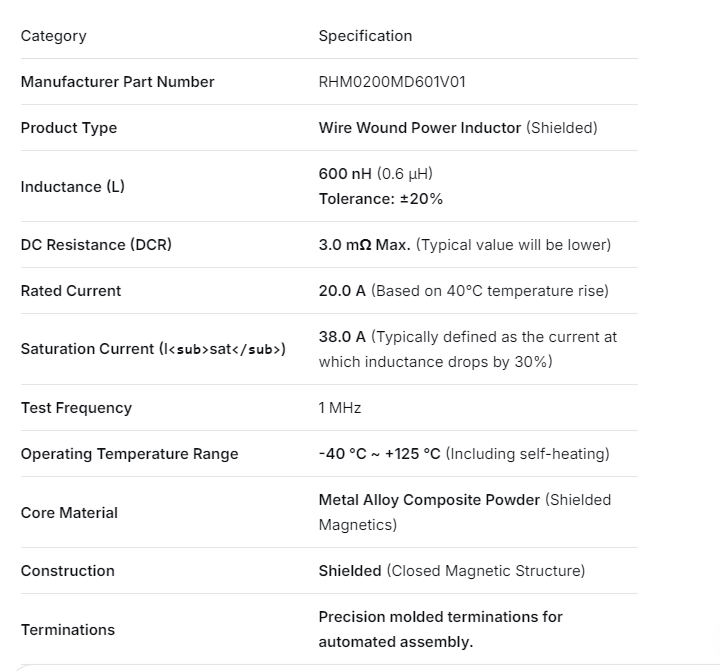Click the Operating Temperature Range label
This screenshot has width=720, height=671.
129,454
